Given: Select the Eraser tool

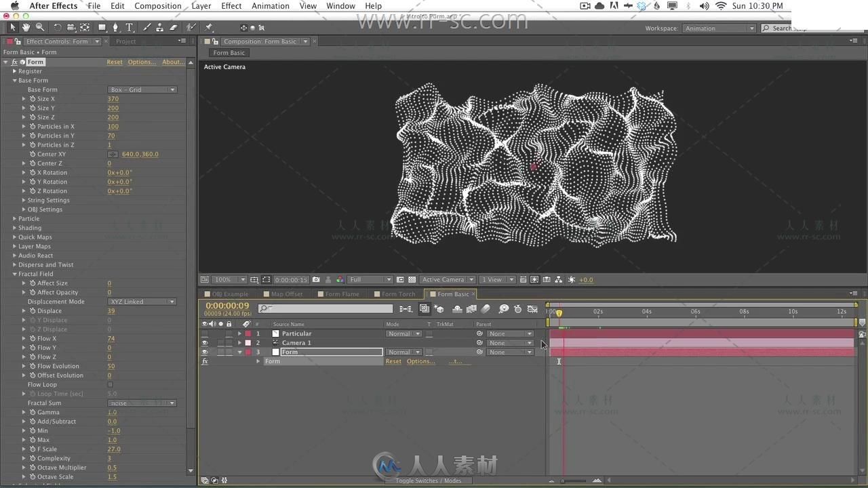Looking at the screenshot, I should (174, 28).
